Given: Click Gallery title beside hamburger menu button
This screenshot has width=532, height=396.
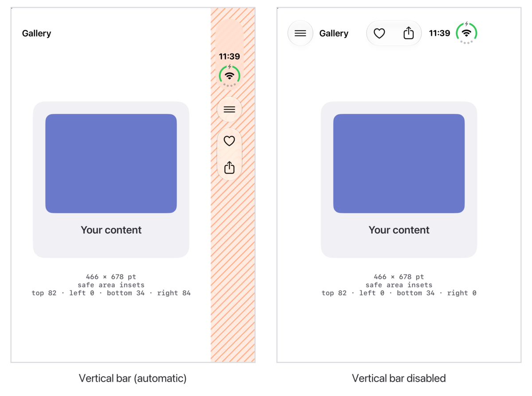Looking at the screenshot, I should tap(334, 33).
